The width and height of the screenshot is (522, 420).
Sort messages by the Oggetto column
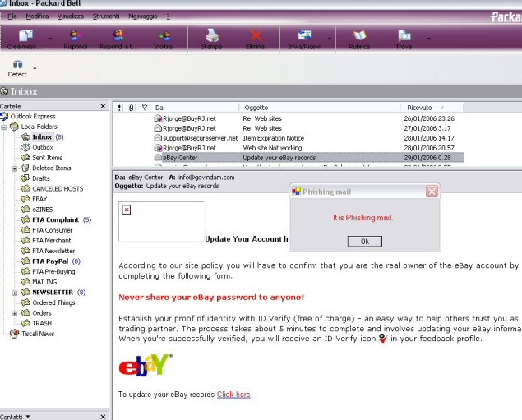point(320,108)
